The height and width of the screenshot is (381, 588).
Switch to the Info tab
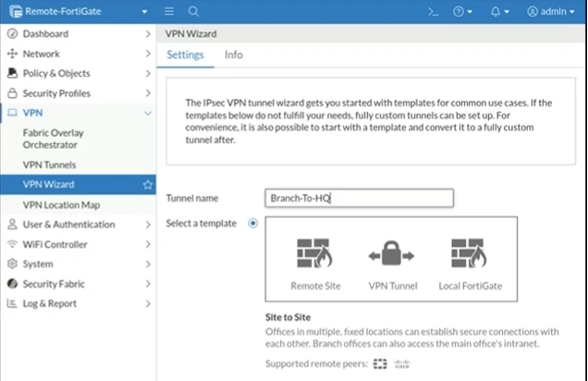pyautogui.click(x=234, y=55)
